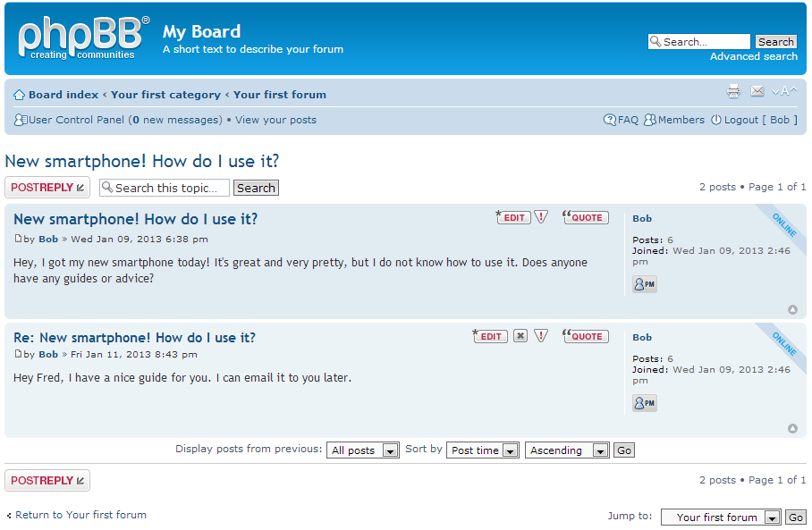Click the print view icon
The height and width of the screenshot is (530, 812).
(733, 91)
